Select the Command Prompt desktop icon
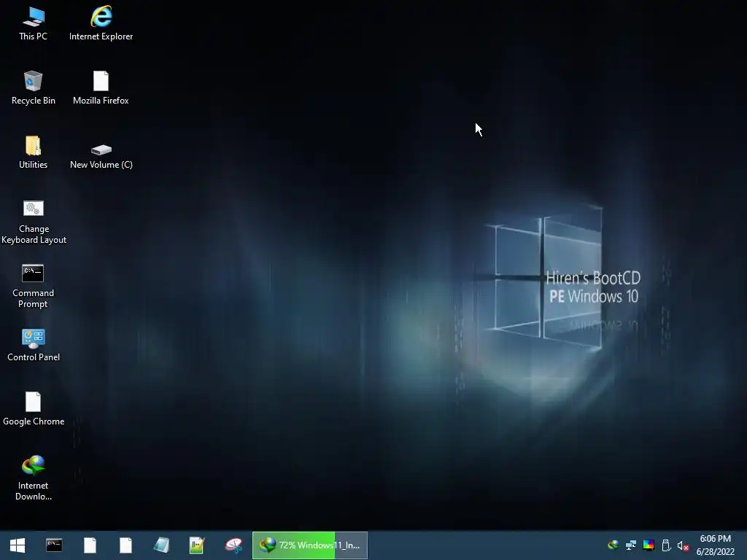 click(33, 286)
